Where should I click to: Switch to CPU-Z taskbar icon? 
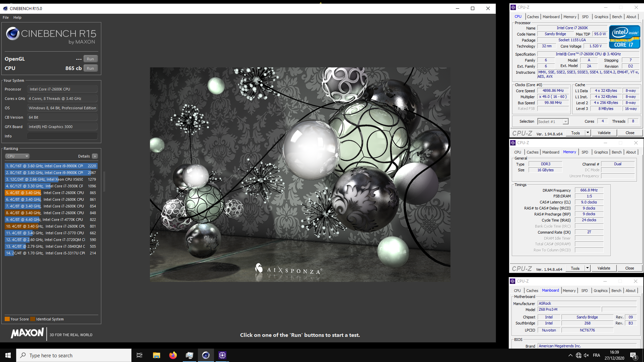tap(222, 355)
